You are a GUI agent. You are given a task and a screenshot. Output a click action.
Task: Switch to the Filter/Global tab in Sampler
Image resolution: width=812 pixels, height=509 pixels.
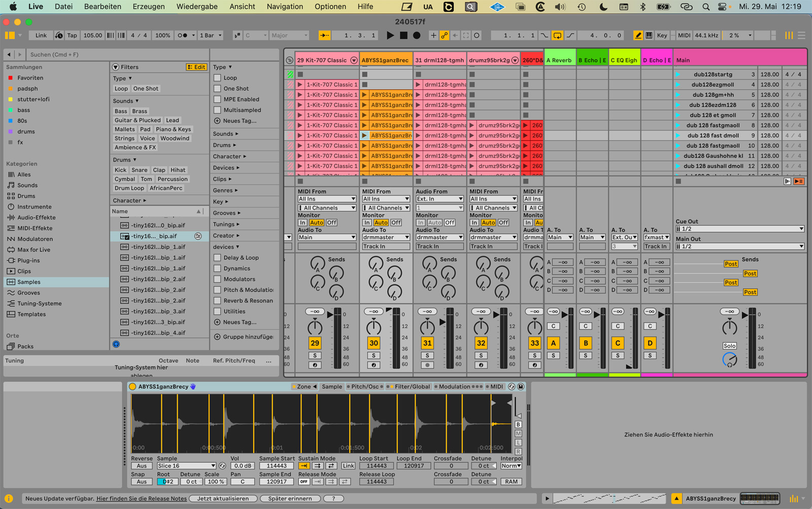click(412, 387)
